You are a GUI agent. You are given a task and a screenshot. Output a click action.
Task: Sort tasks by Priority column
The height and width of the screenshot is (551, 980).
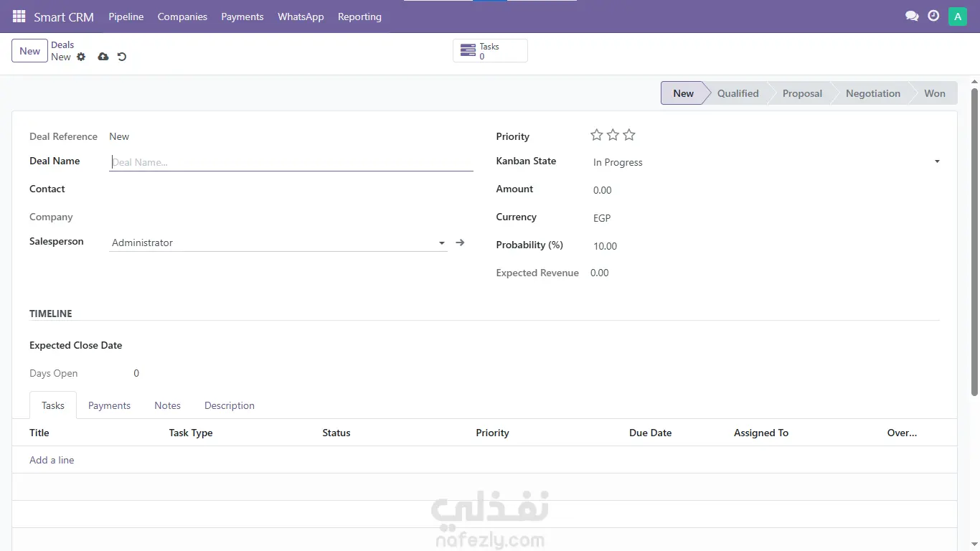492,433
